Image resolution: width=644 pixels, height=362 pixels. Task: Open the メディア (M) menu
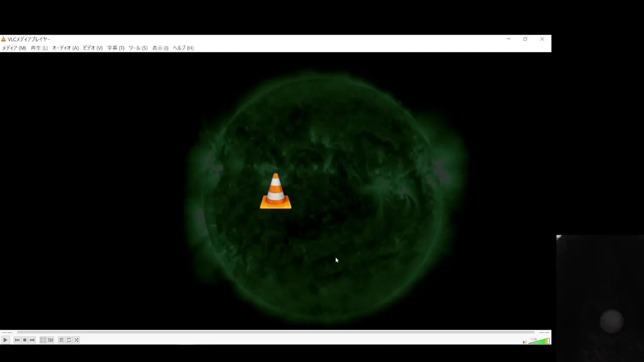(x=14, y=48)
